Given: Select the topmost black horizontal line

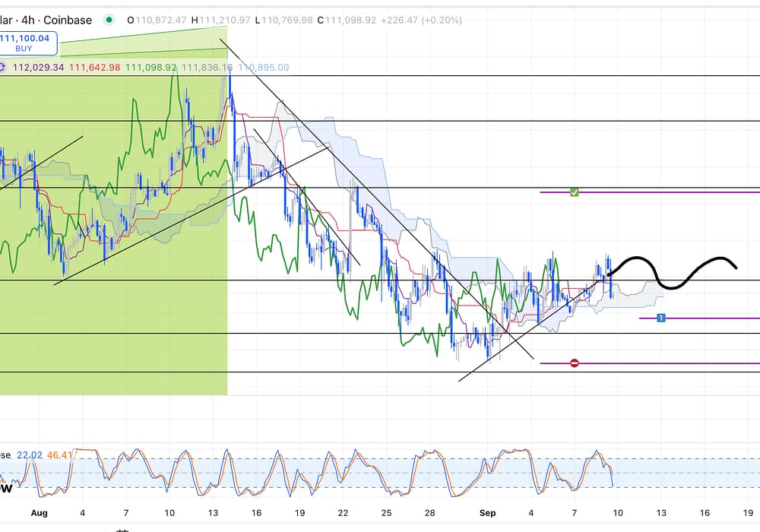Looking at the screenshot, I should [x=494, y=76].
